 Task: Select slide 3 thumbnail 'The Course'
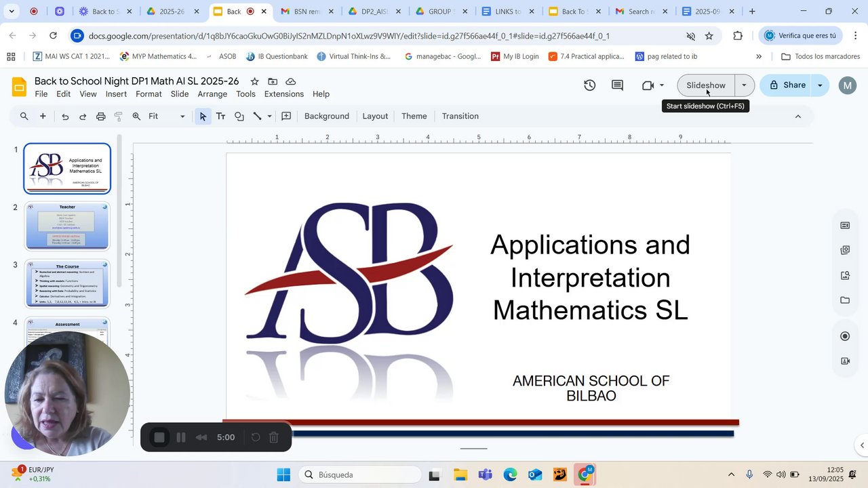[67, 284]
